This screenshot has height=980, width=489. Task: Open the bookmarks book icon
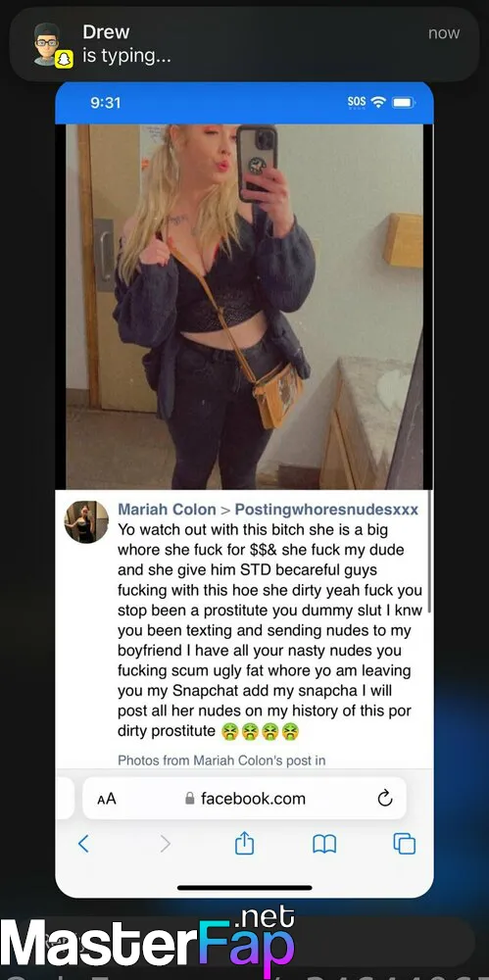[x=324, y=845]
